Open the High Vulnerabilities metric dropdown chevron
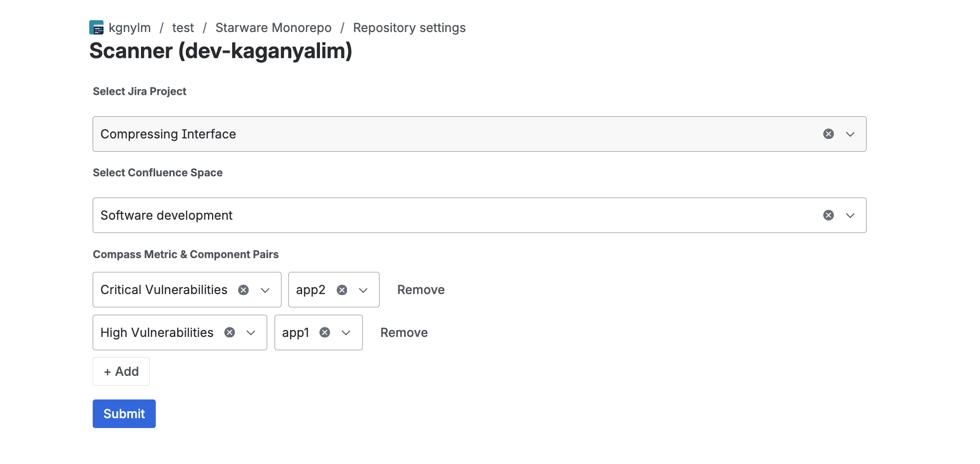Image resolution: width=980 pixels, height=464 pixels. point(251,332)
